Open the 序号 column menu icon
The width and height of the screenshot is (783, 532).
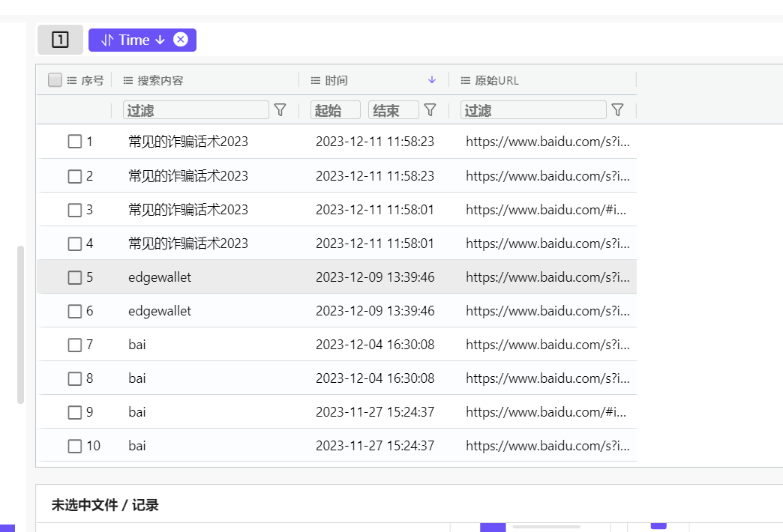pos(72,80)
